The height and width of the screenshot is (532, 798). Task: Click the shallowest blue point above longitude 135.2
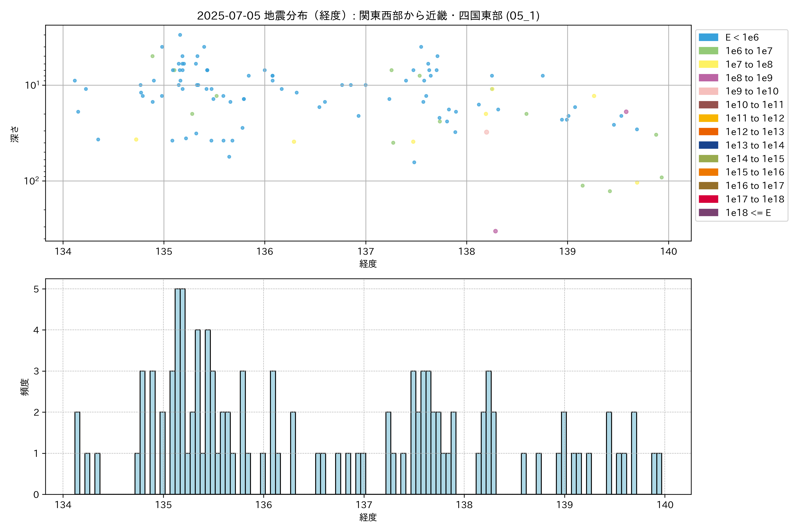tap(180, 35)
